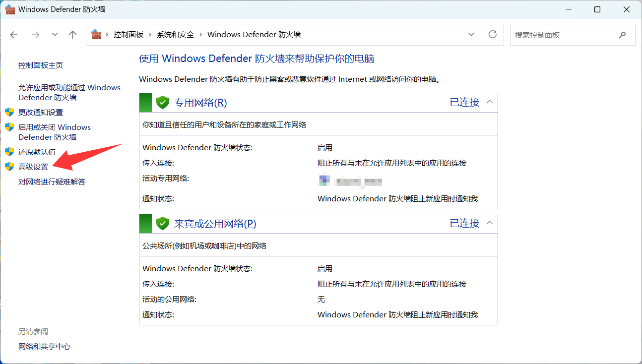642x364 pixels.
Task: Click the green shield checkmark for 专用网络
Action: pos(162,102)
